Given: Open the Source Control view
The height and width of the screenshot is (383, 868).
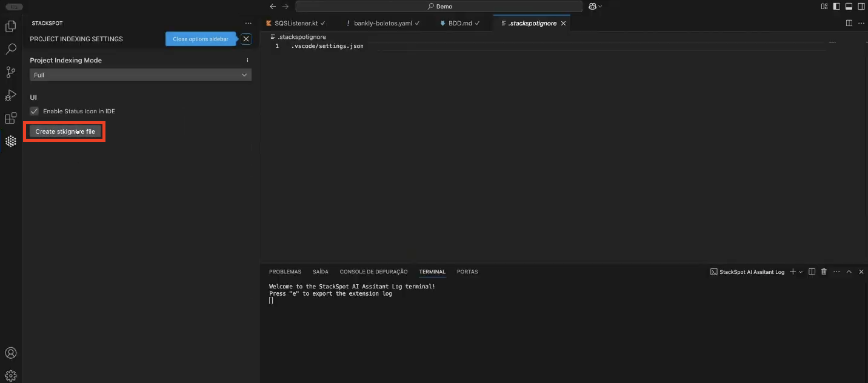Looking at the screenshot, I should [x=10, y=72].
